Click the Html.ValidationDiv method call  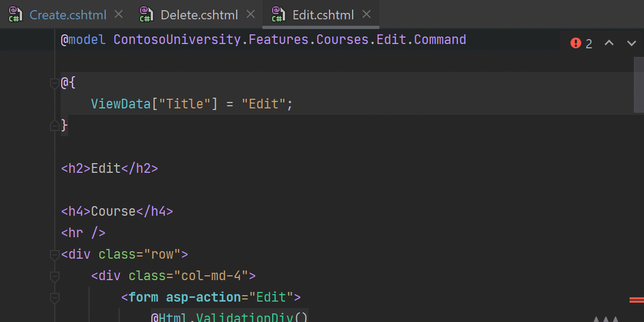tap(231, 317)
